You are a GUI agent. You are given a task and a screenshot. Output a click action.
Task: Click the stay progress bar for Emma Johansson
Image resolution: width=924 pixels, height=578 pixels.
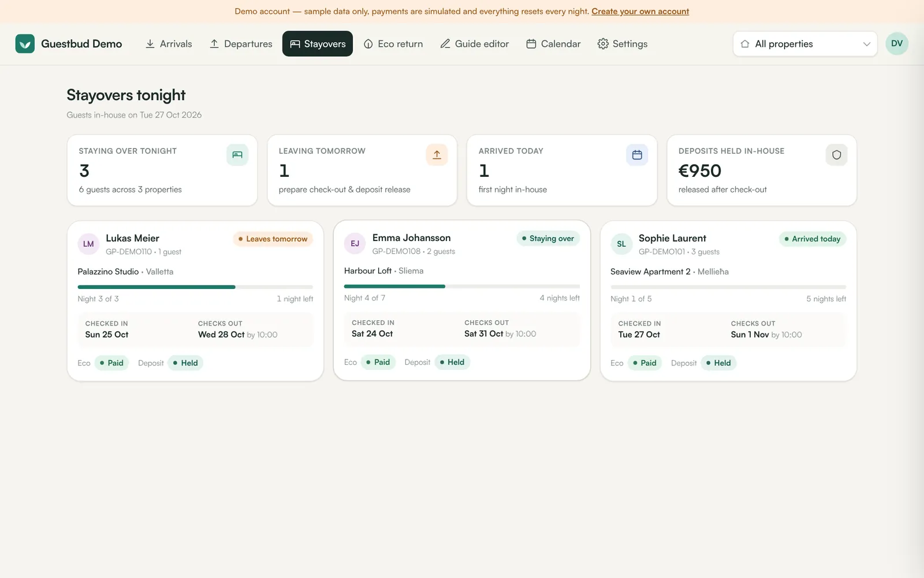[462, 286]
